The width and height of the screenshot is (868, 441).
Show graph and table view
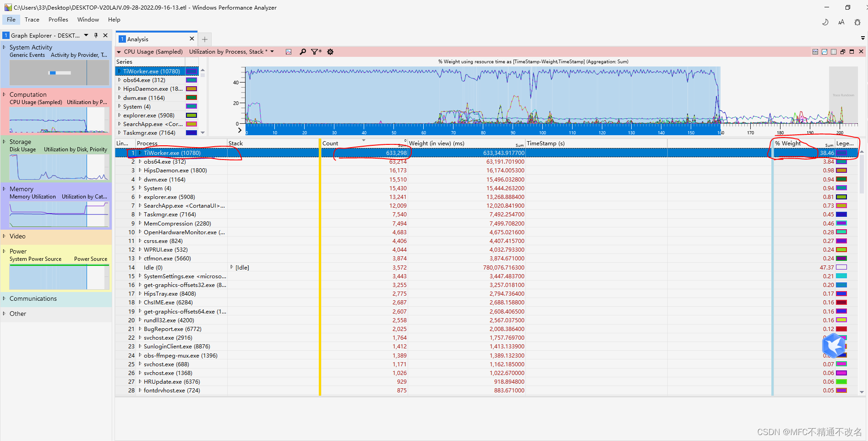pos(815,52)
